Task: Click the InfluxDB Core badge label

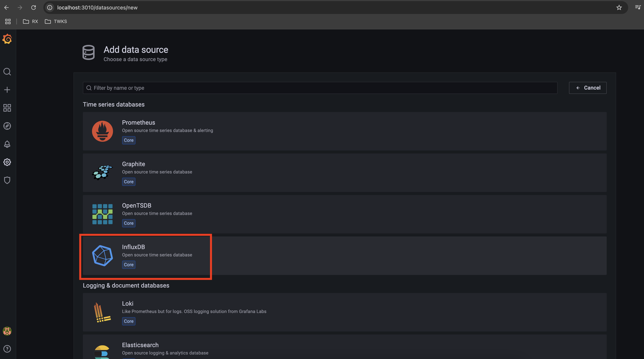Action: click(x=128, y=264)
